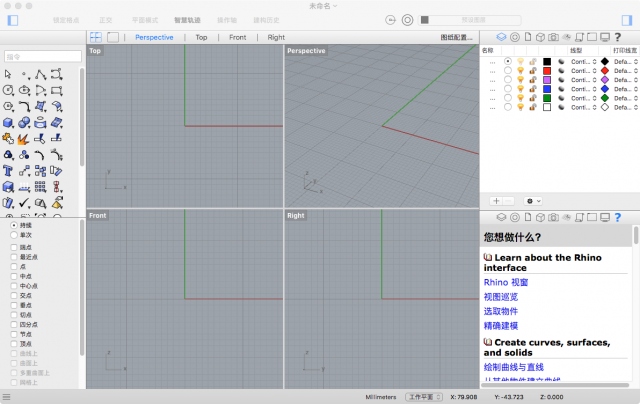The width and height of the screenshot is (640, 404).
Task: Enable the 中心点 center snap checkbox
Action: coord(14,286)
